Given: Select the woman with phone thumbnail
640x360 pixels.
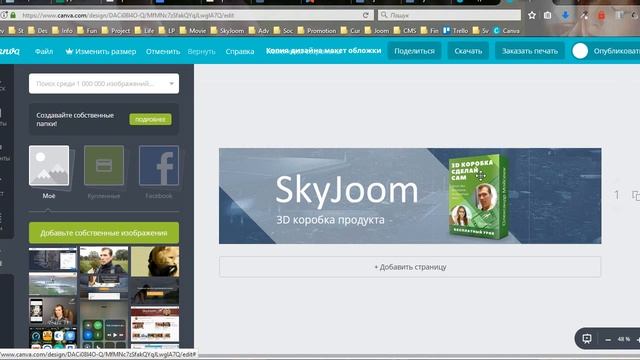Looking at the screenshot, I should pos(53,312).
